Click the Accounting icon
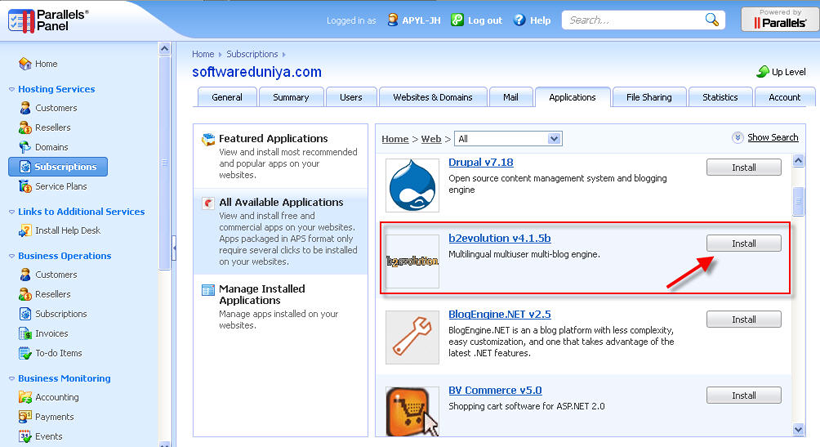 click(x=25, y=397)
